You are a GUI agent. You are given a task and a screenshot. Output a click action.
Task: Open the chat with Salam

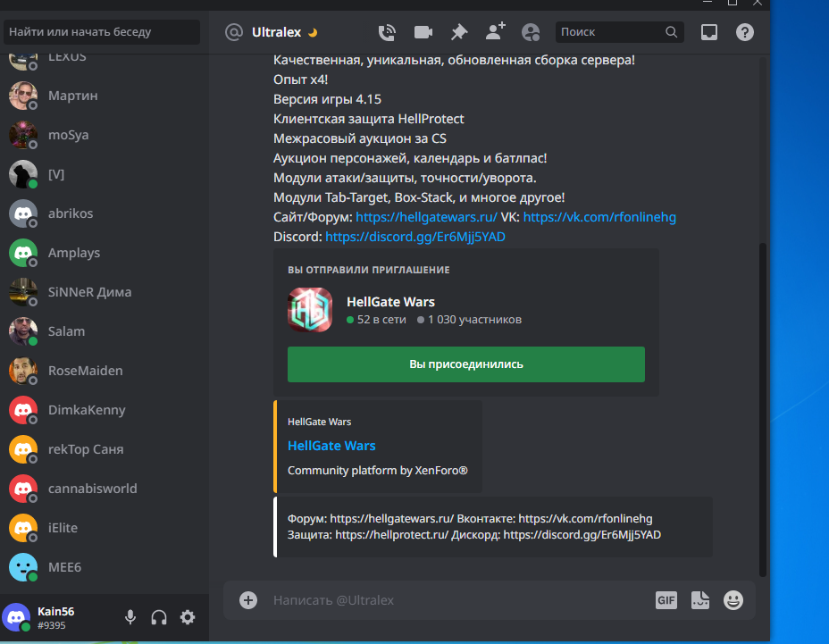pyautogui.click(x=104, y=331)
